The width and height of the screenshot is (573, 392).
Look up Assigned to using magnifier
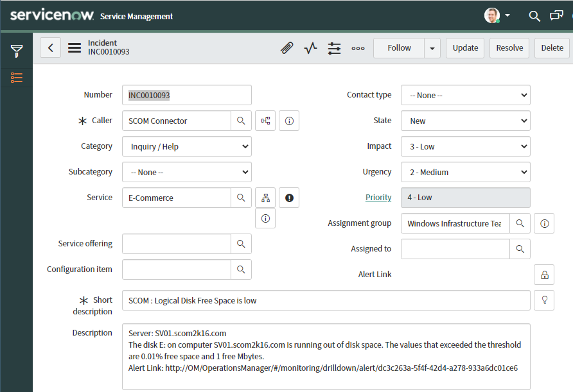tap(520, 249)
